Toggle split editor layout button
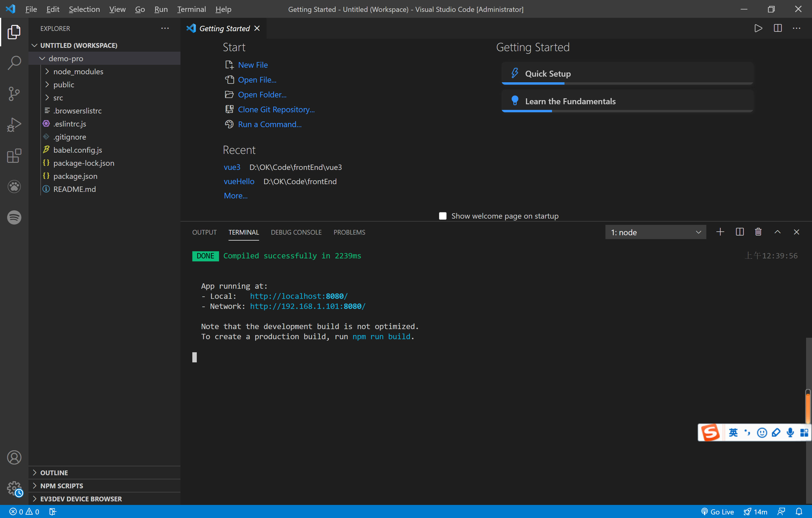Screen dimensions: 812x518 pyautogui.click(x=778, y=28)
